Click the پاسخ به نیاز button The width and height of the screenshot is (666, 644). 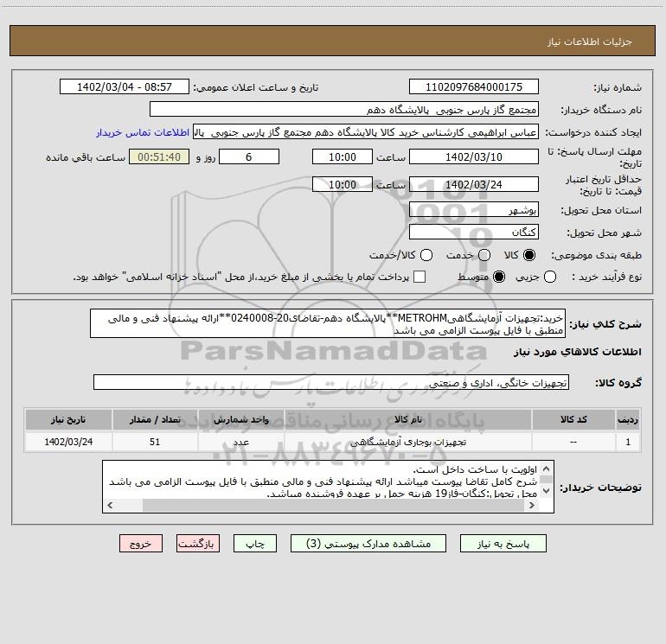pos(503,544)
